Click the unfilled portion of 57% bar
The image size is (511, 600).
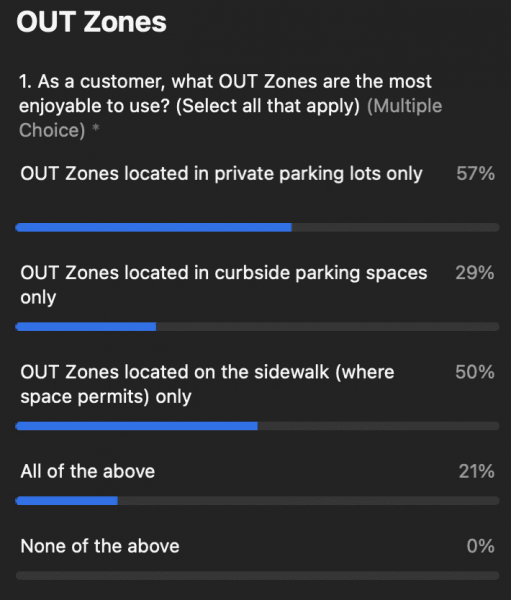[395, 228]
